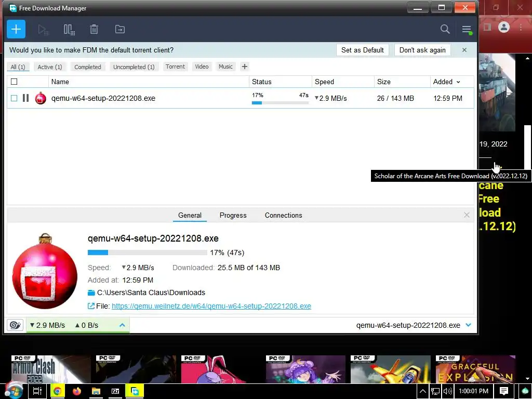The height and width of the screenshot is (399, 532).
Task: Switch to the Connections tab
Action: [283, 215]
